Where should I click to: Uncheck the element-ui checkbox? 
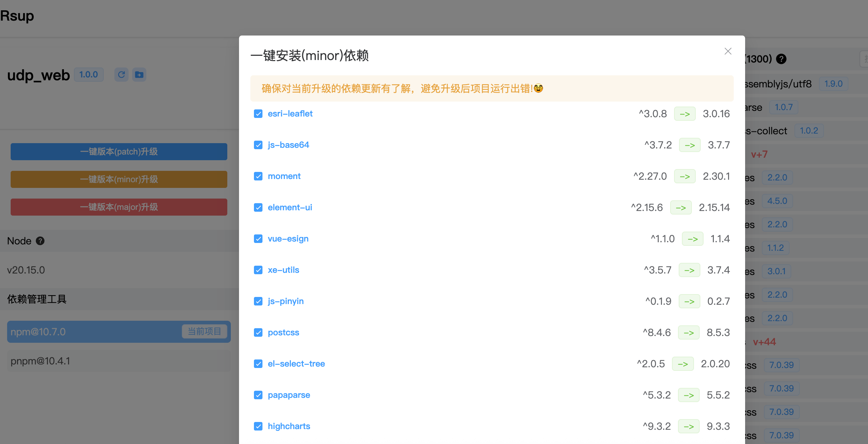(258, 207)
